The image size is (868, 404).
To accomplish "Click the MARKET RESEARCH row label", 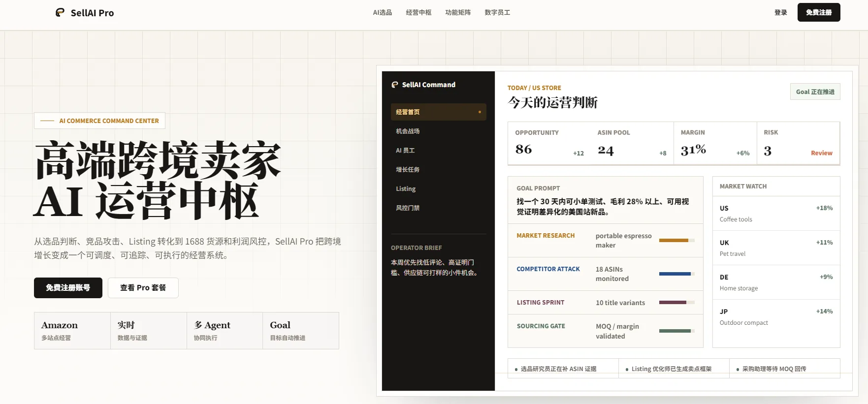I will [546, 236].
